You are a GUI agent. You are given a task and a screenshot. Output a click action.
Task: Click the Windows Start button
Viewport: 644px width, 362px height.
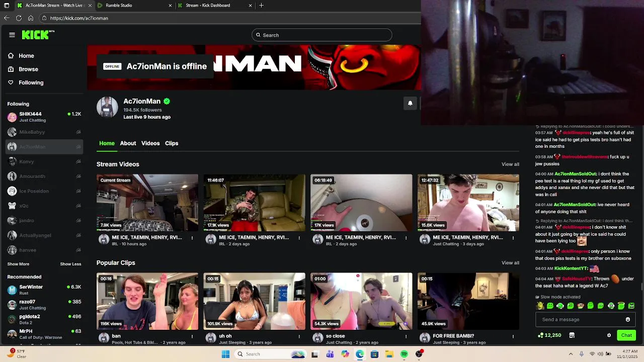[226, 354]
